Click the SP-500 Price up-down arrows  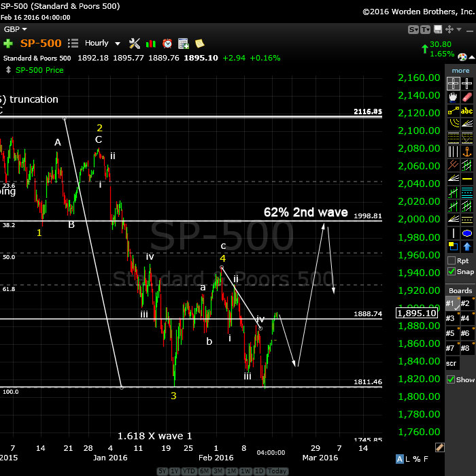tap(8, 70)
